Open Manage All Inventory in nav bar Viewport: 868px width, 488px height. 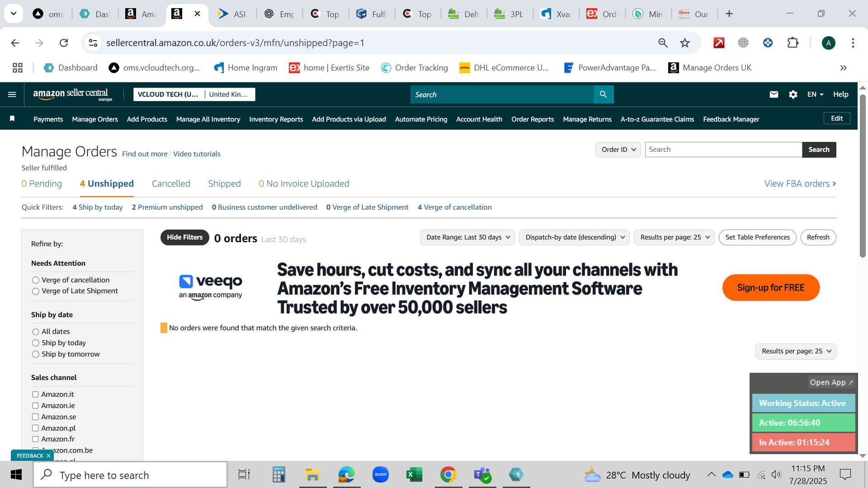coord(208,119)
